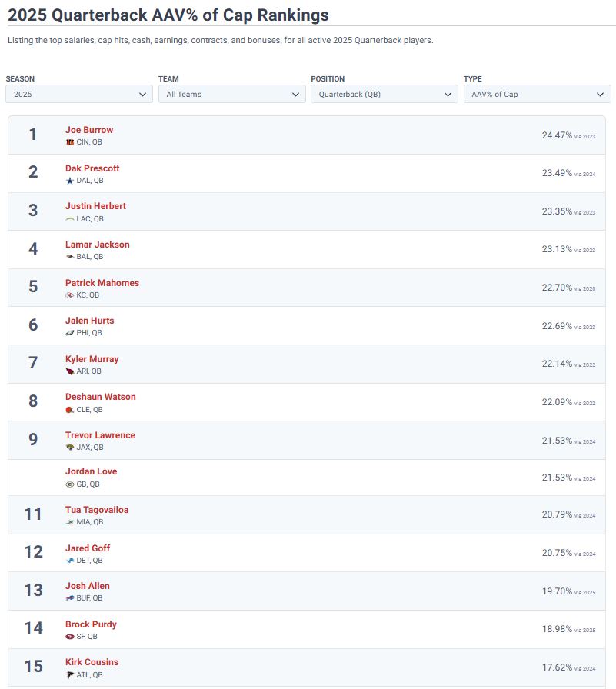The width and height of the screenshot is (616, 689).
Task: Open Tua Tagovailoa's player link
Action: click(97, 510)
